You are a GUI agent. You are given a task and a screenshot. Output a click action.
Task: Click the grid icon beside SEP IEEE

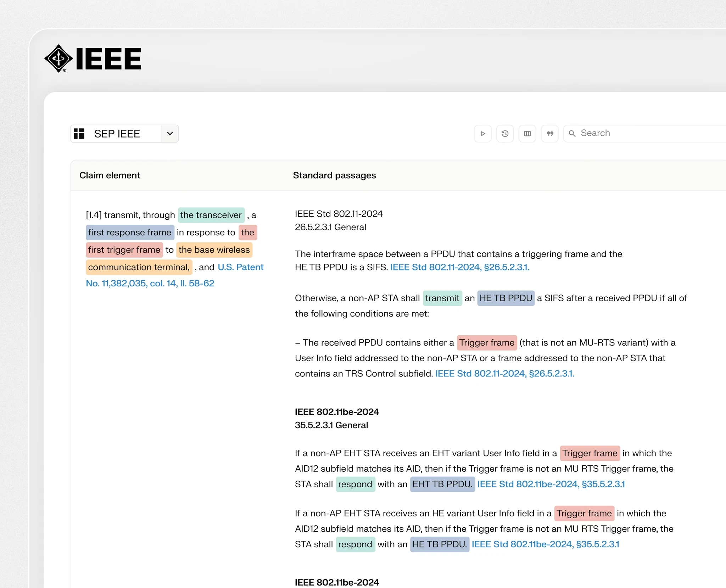click(x=79, y=134)
